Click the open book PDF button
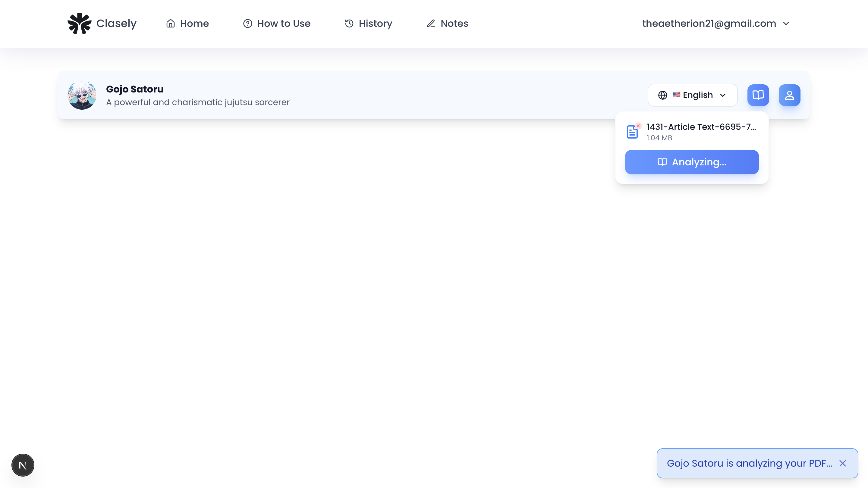 (758, 95)
